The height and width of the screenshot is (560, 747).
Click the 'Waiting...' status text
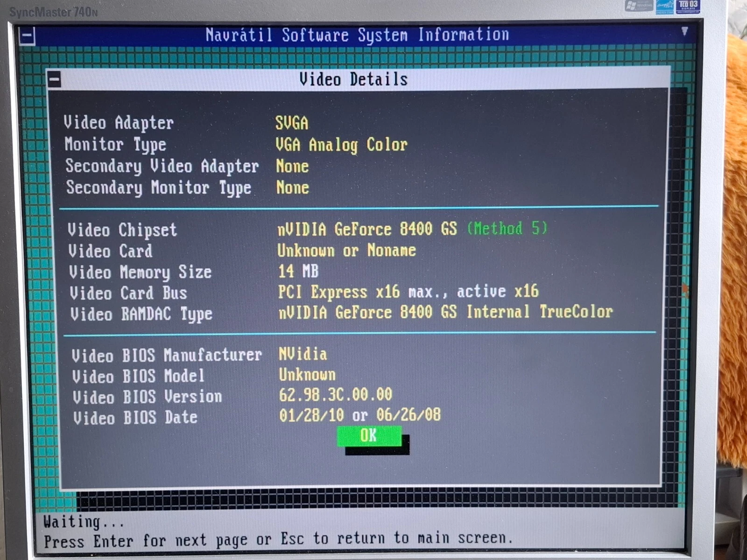(84, 522)
